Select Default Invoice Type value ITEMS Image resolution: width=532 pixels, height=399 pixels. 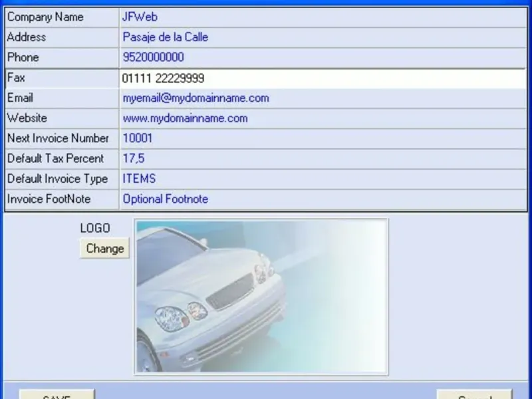pos(139,178)
